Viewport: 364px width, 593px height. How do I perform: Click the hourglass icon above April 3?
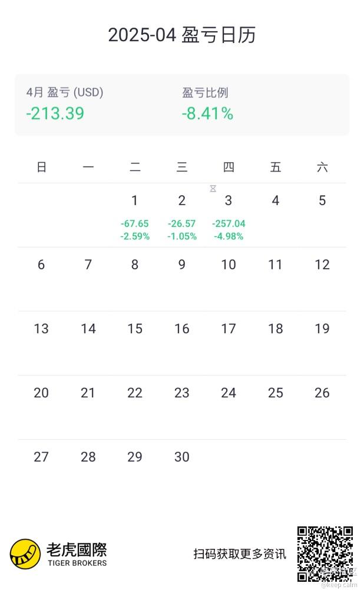[x=213, y=189]
